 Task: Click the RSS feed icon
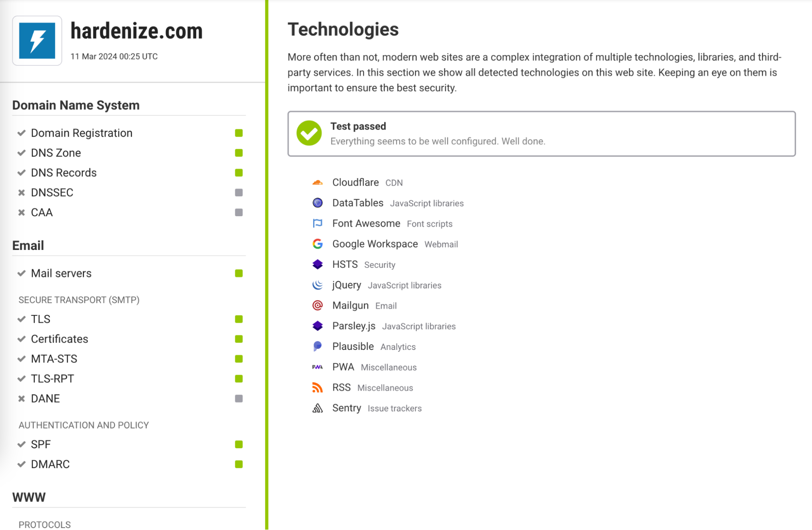(318, 387)
